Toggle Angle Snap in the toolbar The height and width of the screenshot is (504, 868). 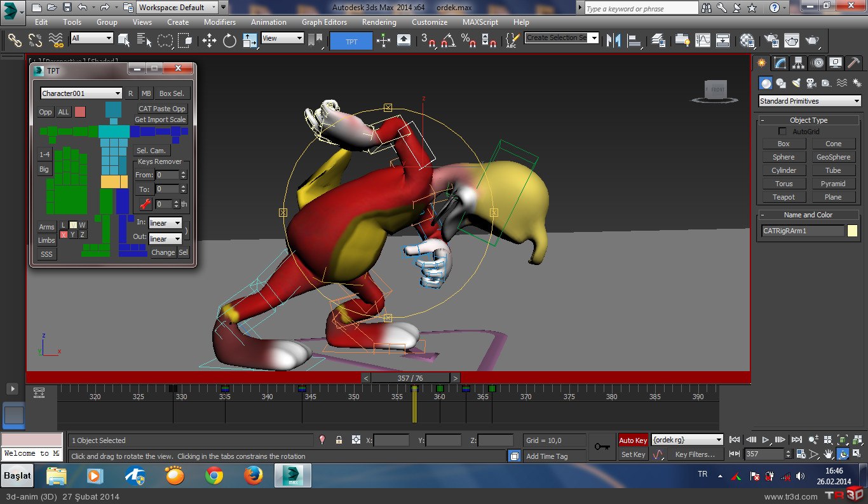pyautogui.click(x=449, y=40)
